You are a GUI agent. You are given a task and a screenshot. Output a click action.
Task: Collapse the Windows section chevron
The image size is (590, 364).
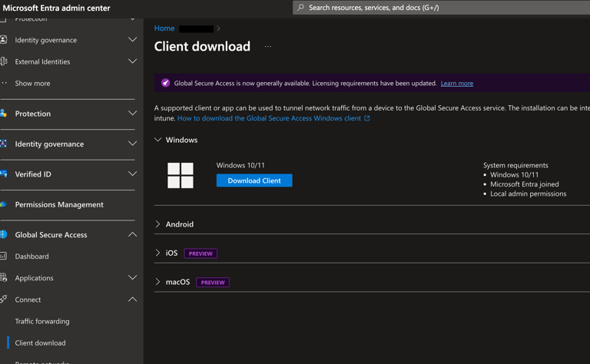(158, 140)
